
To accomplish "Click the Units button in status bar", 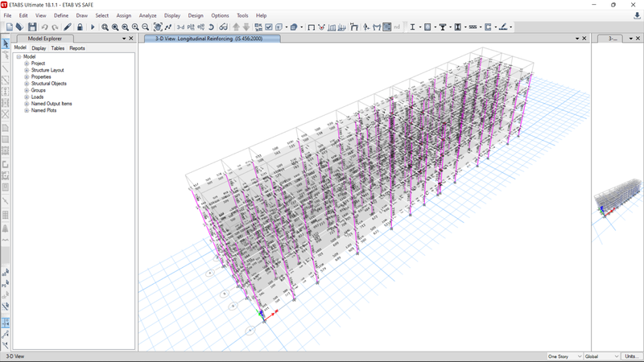I will pyautogui.click(x=631, y=356).
